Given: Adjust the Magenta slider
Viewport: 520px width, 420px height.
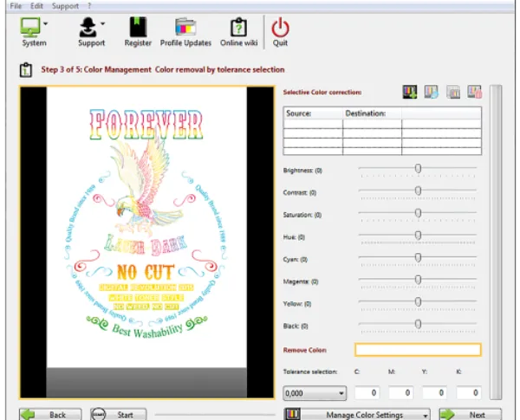Looking at the screenshot, I should tap(418, 280).
